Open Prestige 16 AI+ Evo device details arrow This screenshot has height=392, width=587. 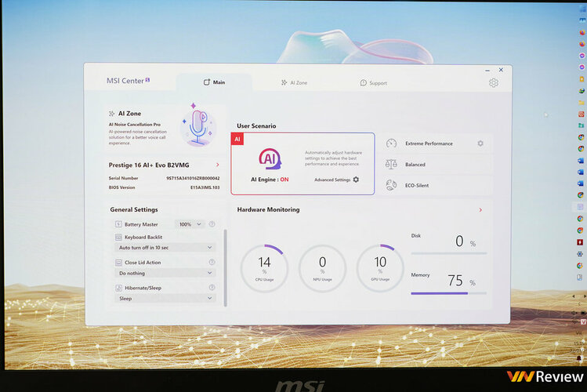coord(217,165)
